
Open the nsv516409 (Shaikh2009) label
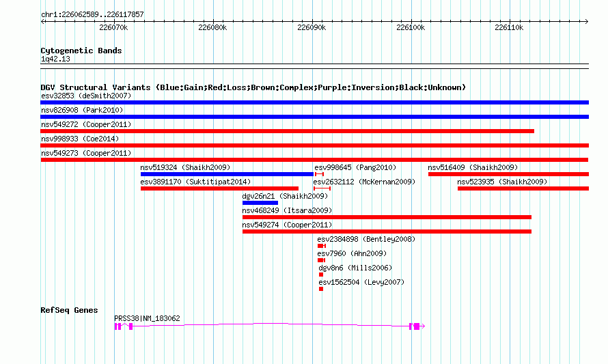473,167
